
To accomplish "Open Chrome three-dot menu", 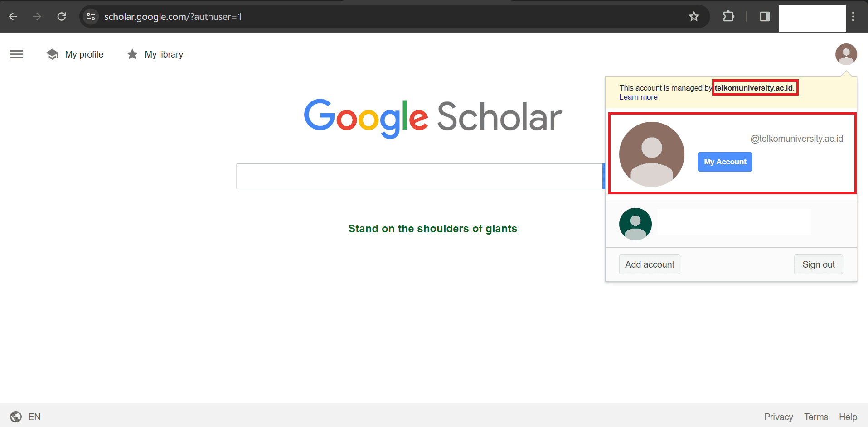I will tap(853, 17).
